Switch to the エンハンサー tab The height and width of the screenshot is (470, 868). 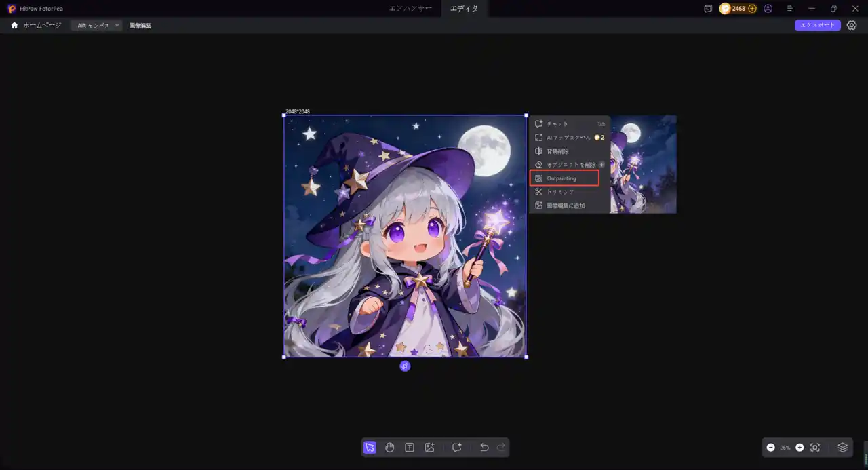410,9
